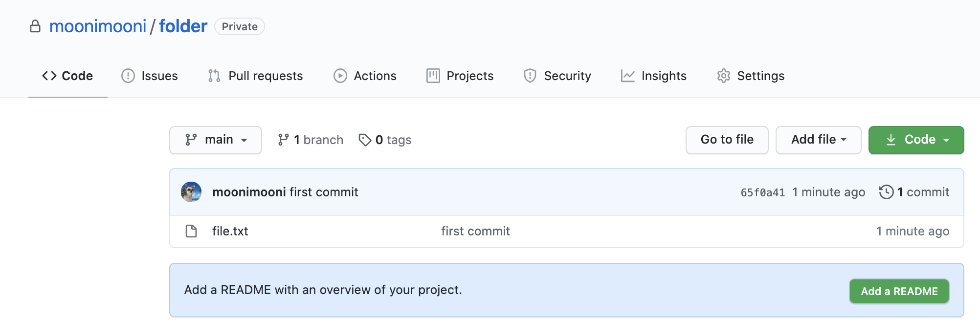Visit the moonimooni owner profile link
Viewport: 980px width, 336px height.
[98, 26]
